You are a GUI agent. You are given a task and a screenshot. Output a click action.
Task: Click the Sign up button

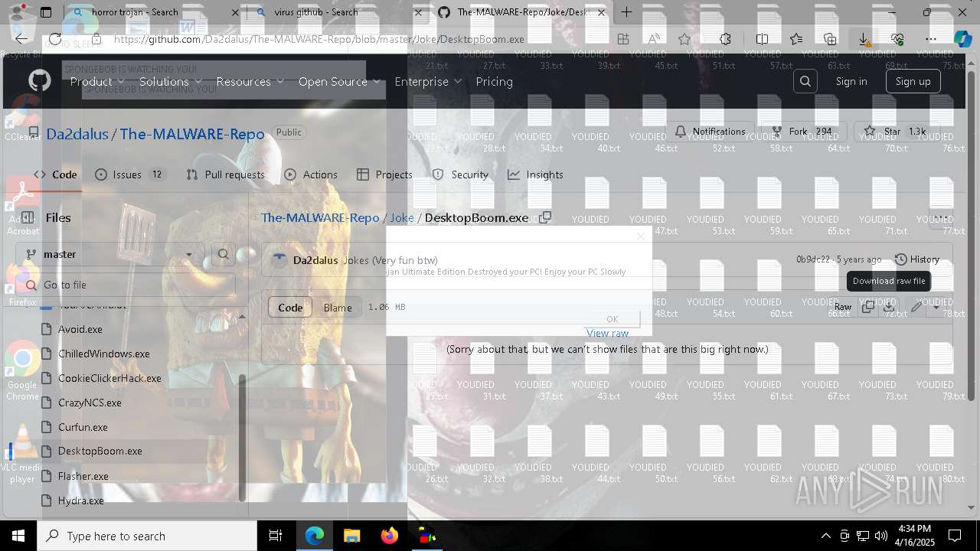click(x=913, y=81)
